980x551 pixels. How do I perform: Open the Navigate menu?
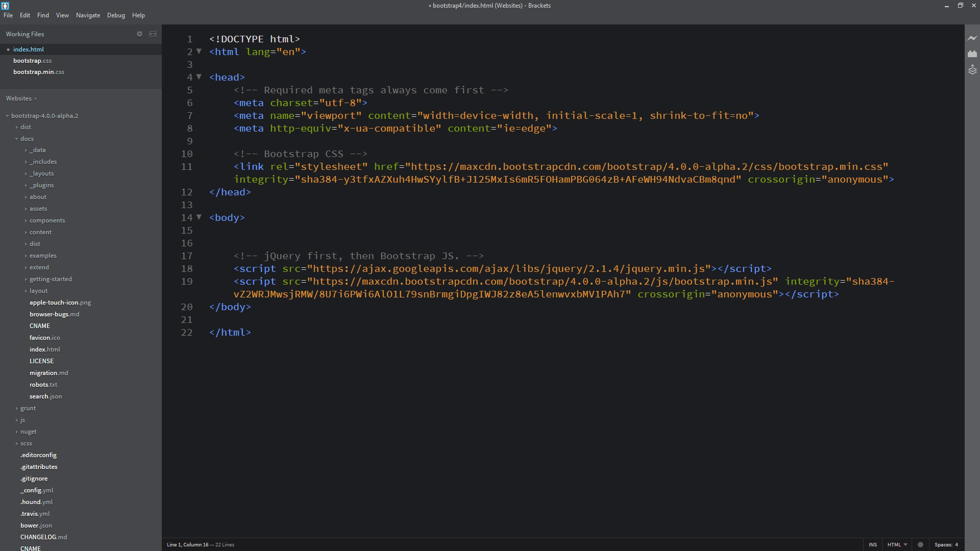pyautogui.click(x=88, y=15)
